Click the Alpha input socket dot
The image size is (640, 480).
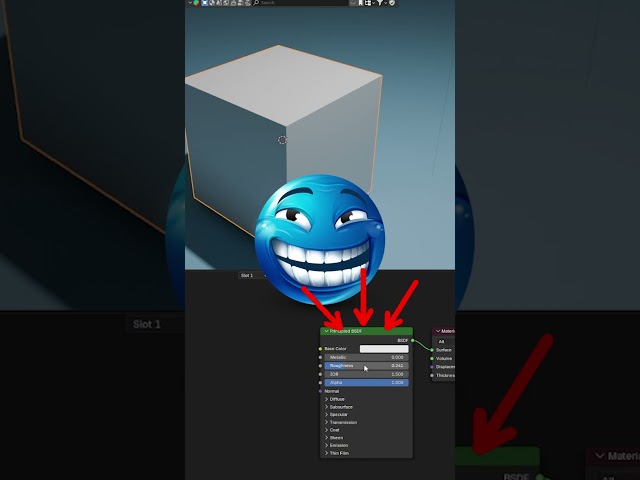320,382
